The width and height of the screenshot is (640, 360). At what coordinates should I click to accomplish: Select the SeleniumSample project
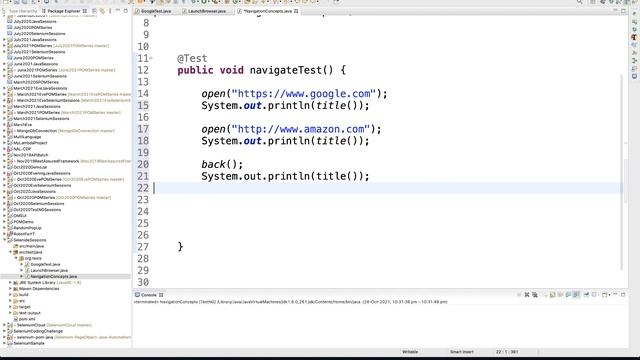[29, 344]
